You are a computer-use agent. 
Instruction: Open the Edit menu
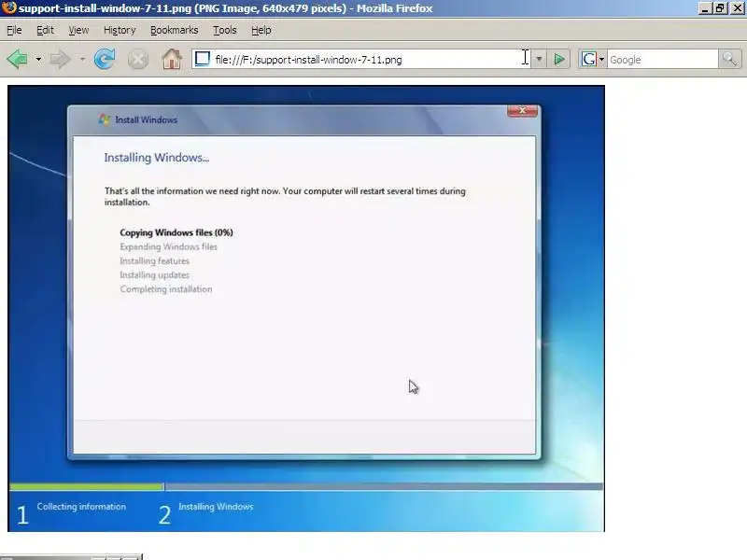click(45, 30)
